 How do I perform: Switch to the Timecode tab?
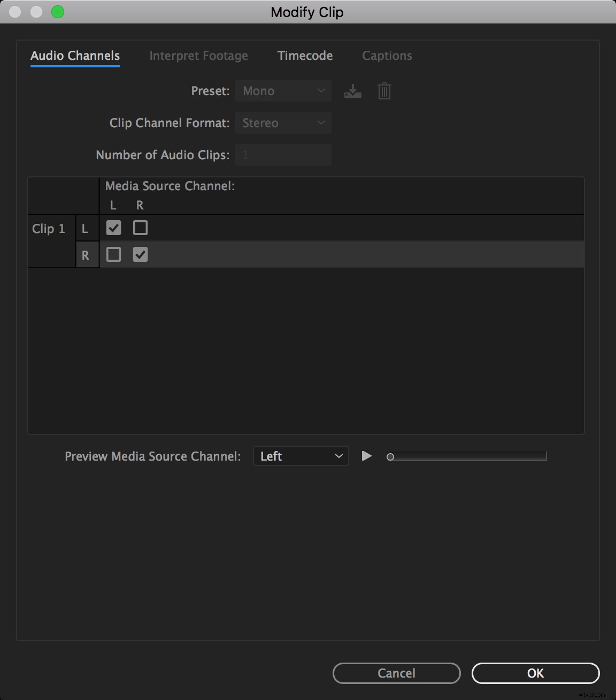click(x=304, y=56)
